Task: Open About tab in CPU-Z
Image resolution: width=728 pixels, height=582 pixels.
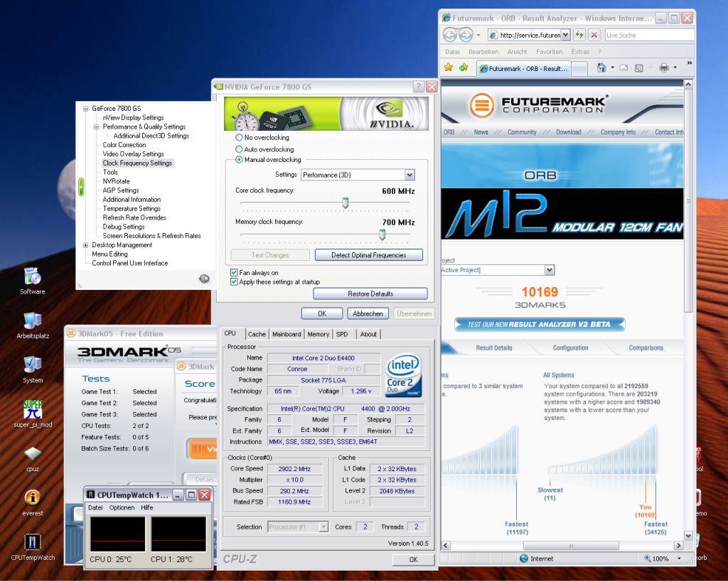Action: point(369,334)
